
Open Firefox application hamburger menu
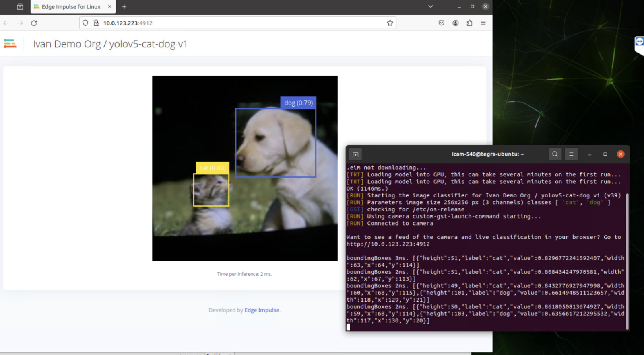[x=483, y=23]
